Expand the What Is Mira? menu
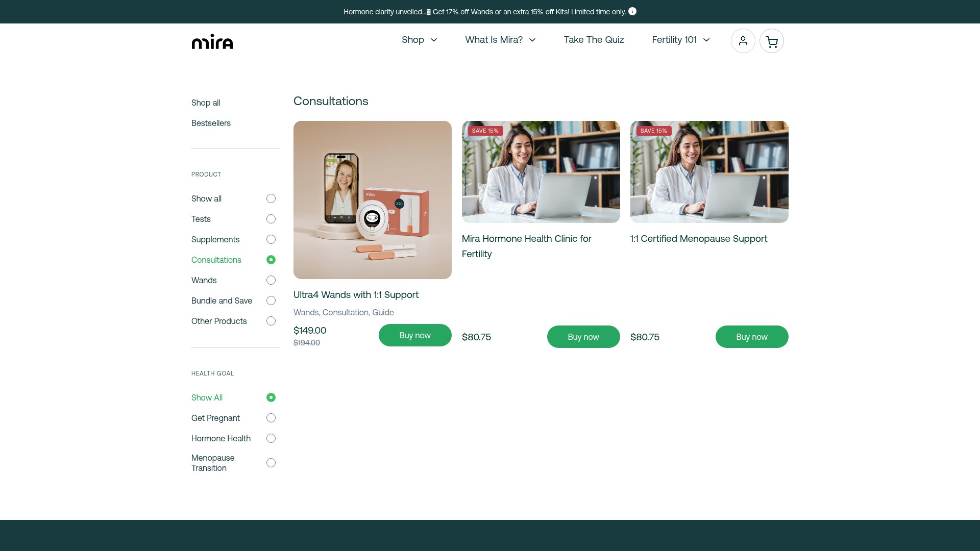Image resolution: width=980 pixels, height=551 pixels. click(x=500, y=40)
